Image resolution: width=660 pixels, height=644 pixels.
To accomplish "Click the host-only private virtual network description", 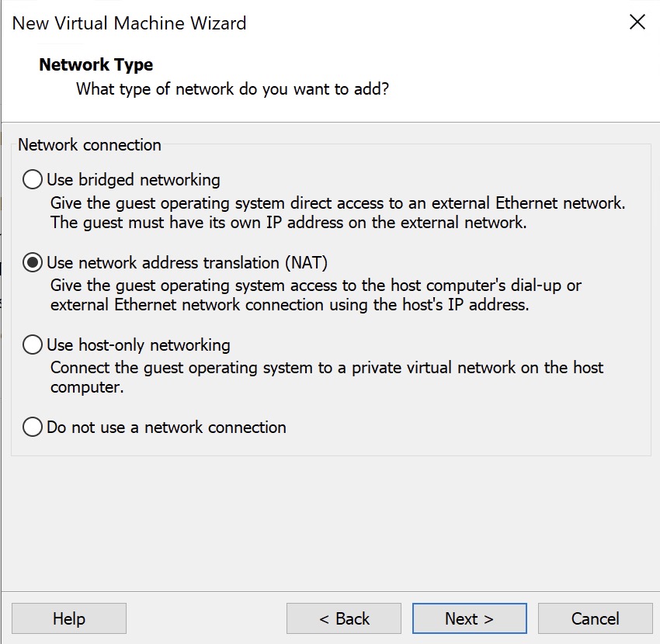I will pos(326,377).
